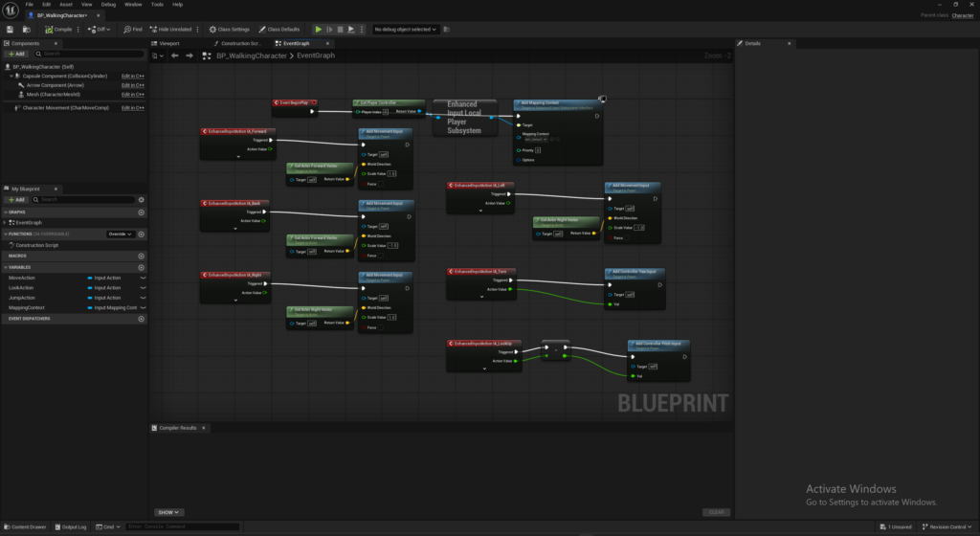The height and width of the screenshot is (536, 980).
Task: Navigate forward in graph history
Action: [x=189, y=56]
